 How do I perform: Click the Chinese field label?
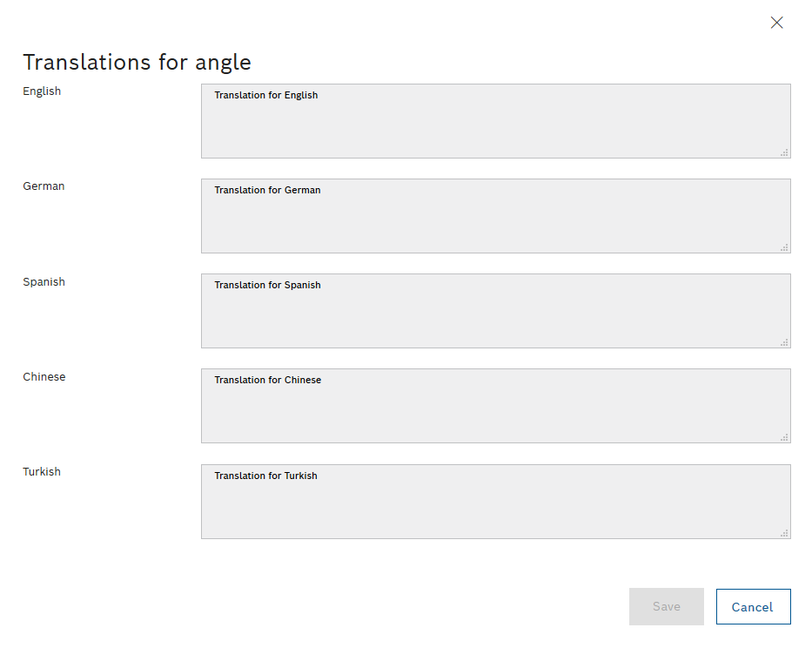pos(44,376)
